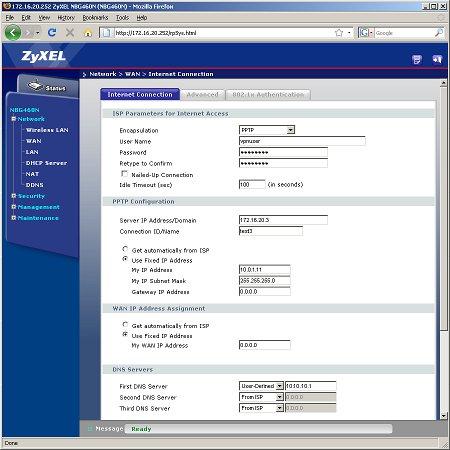The height and width of the screenshot is (450, 450).
Task: Click the User Name input field
Action: coord(302,141)
